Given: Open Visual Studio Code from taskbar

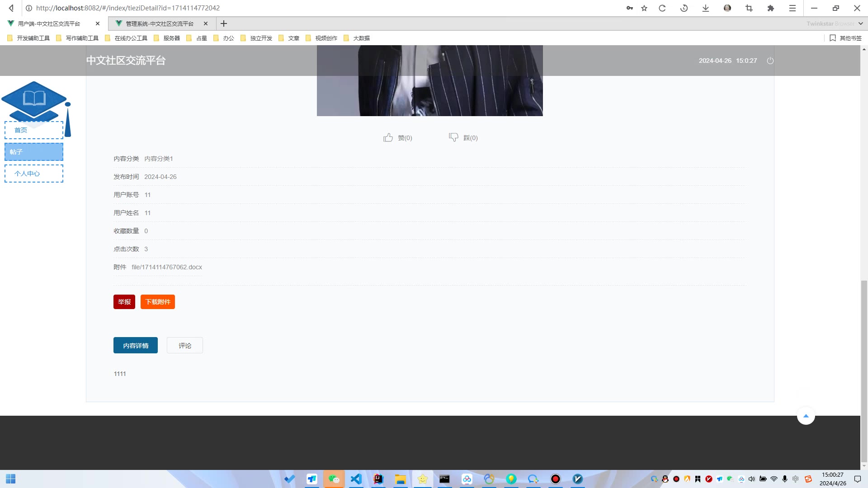Looking at the screenshot, I should click(356, 479).
